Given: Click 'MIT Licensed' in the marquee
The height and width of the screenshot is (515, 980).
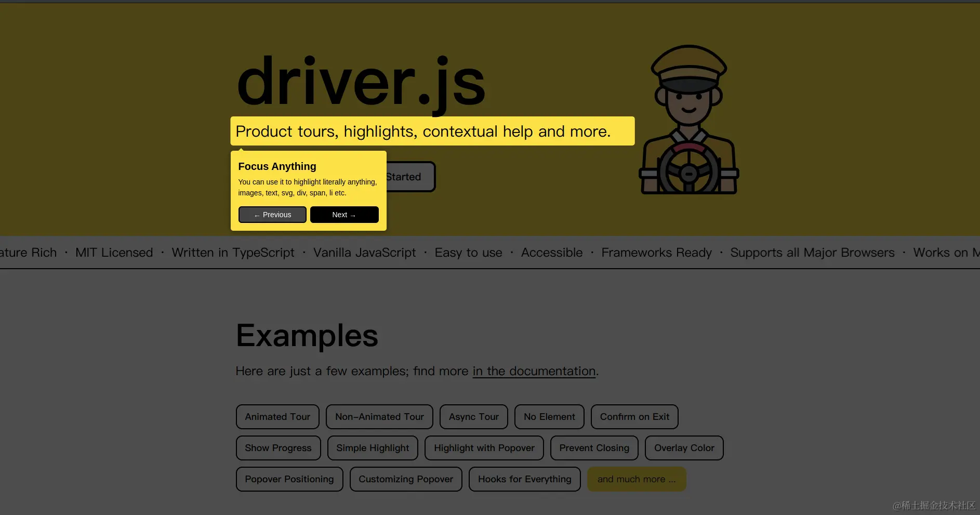Looking at the screenshot, I should click(114, 253).
